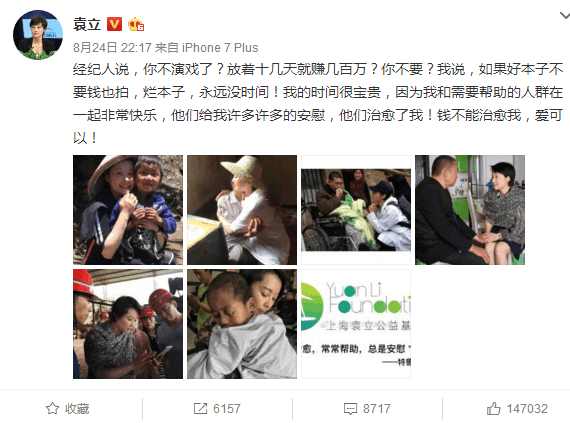Click the 收藏 label text
The width and height of the screenshot is (570, 423).
pos(77,409)
